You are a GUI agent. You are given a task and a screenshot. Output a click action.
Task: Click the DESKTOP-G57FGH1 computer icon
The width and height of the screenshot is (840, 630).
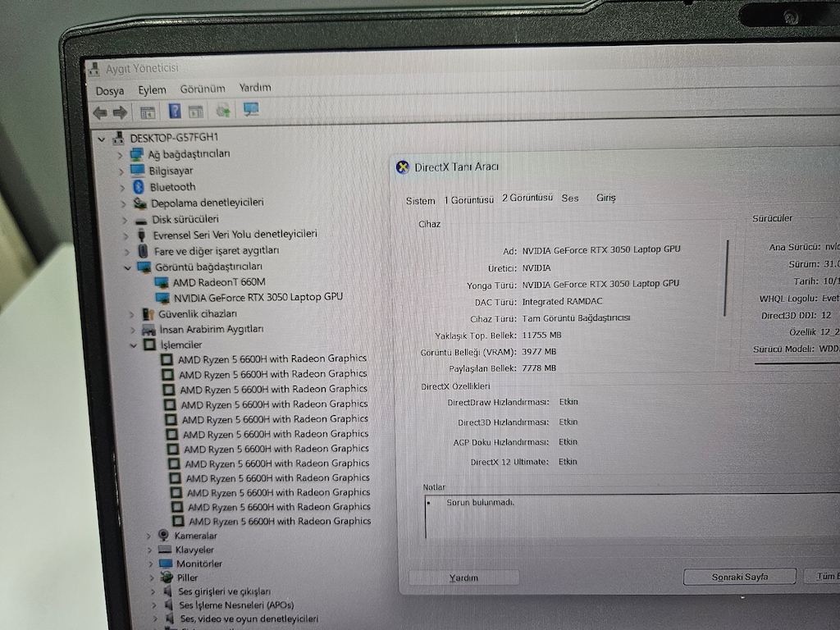119,138
